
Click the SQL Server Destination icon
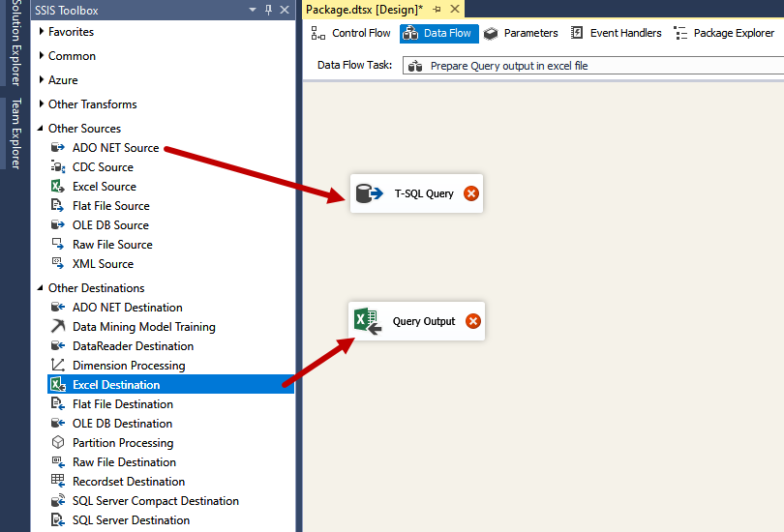[58, 519]
